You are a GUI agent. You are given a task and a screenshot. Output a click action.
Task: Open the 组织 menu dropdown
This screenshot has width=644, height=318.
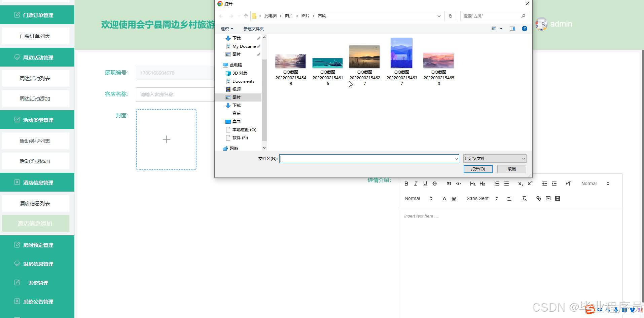[x=227, y=29]
